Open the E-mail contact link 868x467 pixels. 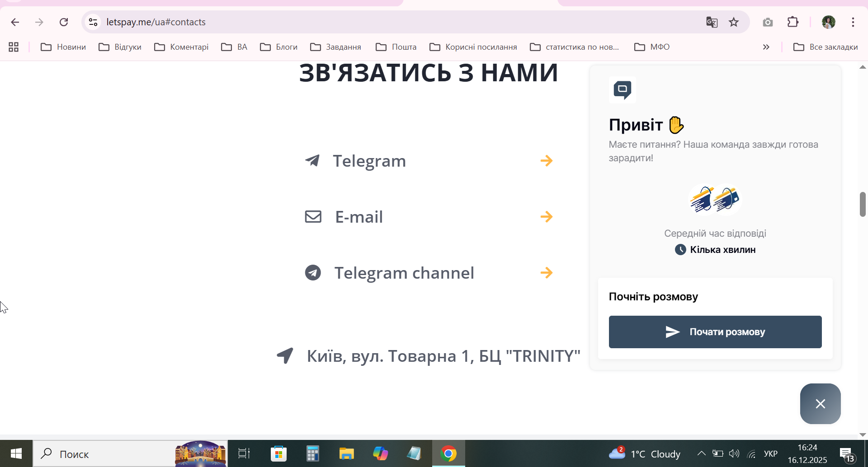pyautogui.click(x=359, y=217)
